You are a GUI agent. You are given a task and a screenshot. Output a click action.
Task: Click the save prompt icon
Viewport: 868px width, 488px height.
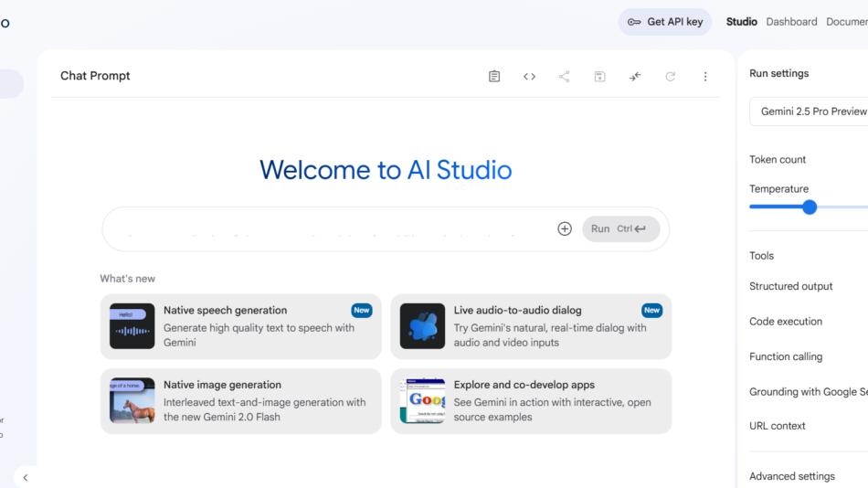coord(599,77)
